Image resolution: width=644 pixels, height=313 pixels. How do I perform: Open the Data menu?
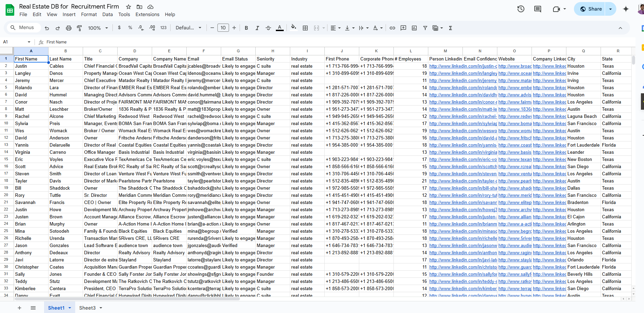point(107,14)
